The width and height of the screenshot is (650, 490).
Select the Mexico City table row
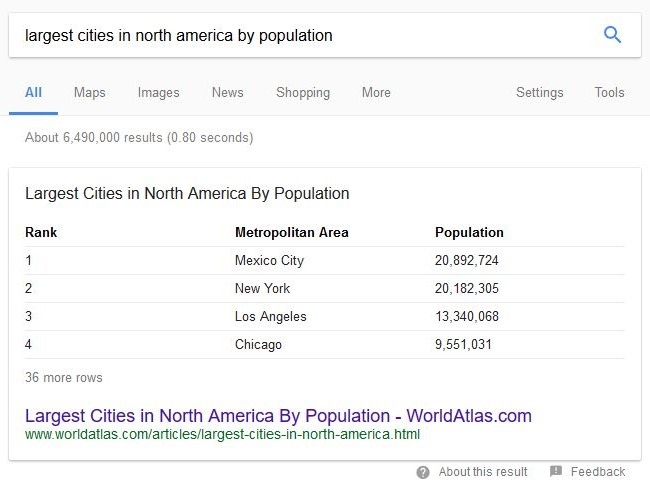[x=325, y=260]
